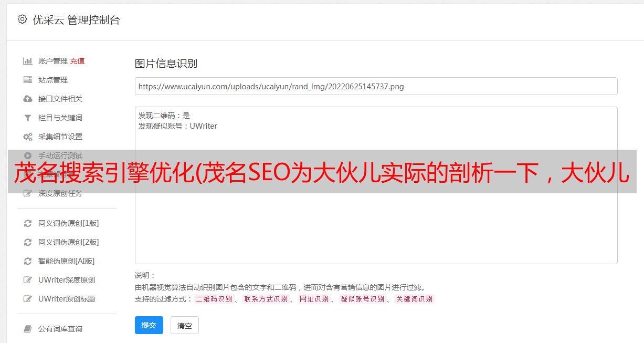Click the book icon beside 公有词库查询
Viewport: 644px width, 343px height.
click(x=28, y=329)
